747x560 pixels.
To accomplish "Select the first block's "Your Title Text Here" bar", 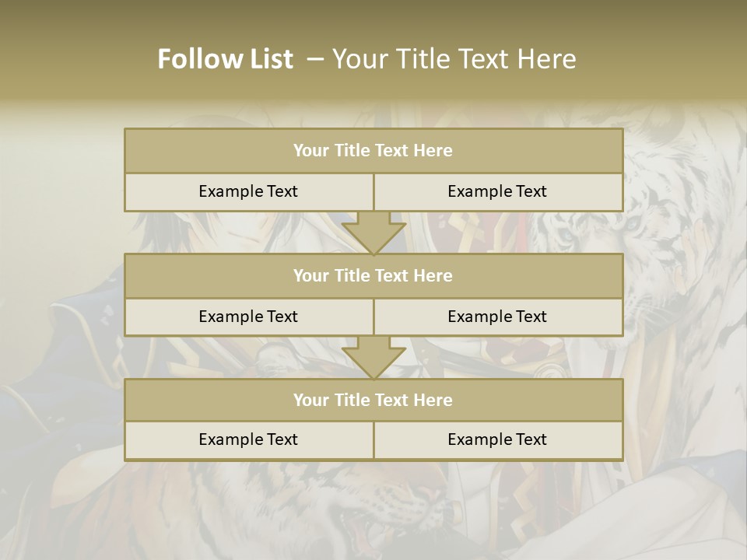I will 373,150.
